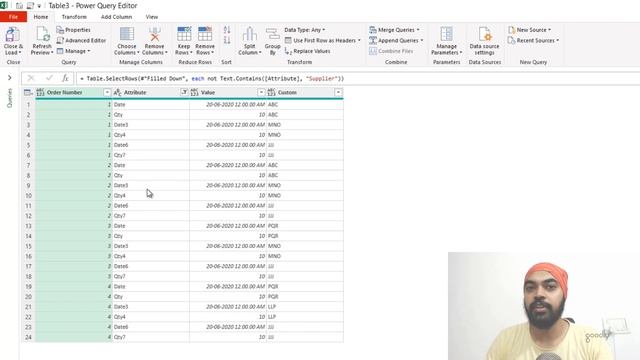Select the Attribute column header

pos(151,93)
